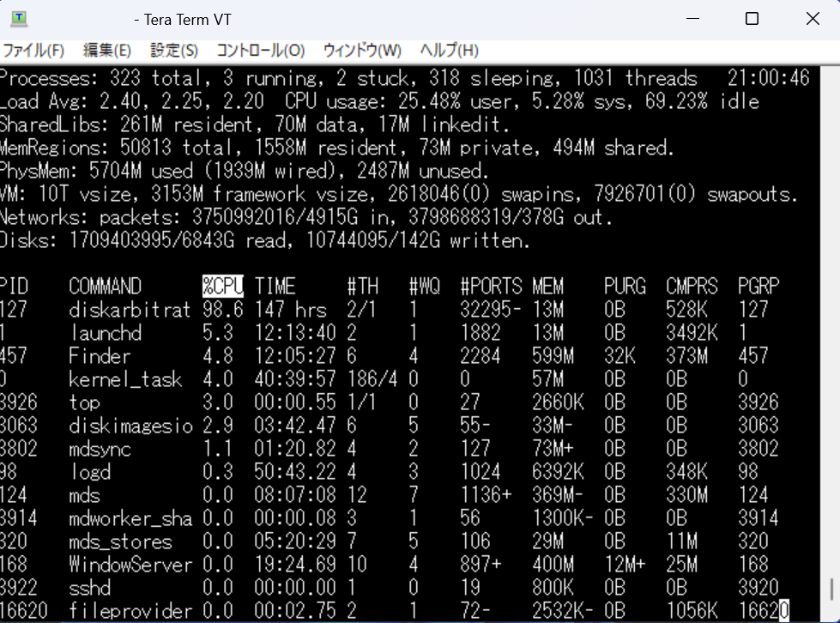
Task: Click the 1136+ ports value of mds
Action: pos(486,495)
